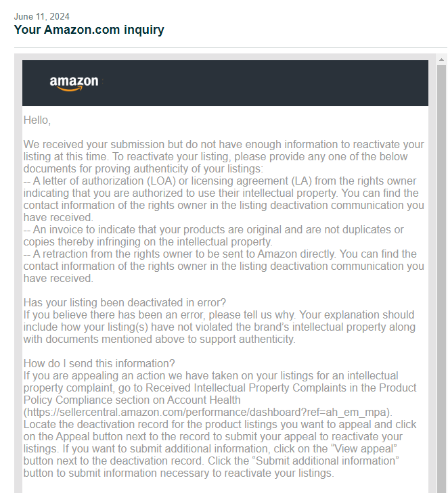Click "Received Intellectual Property Complaints" text
This screenshot has height=493, width=448.
[246, 388]
